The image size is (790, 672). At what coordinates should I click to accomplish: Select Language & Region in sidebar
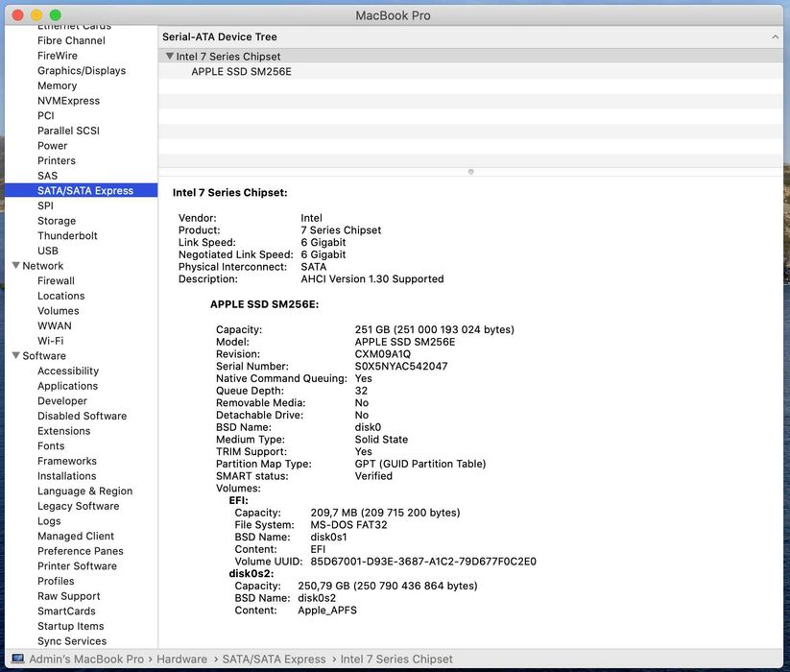(x=85, y=491)
